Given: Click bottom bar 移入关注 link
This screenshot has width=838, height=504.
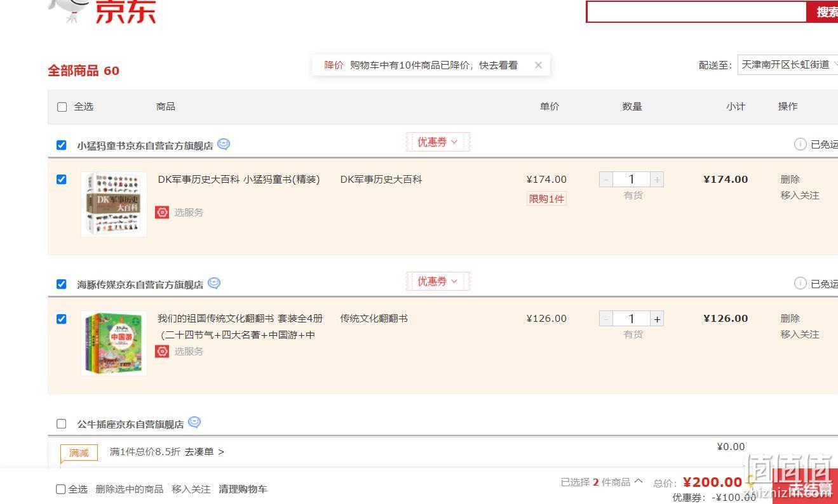Looking at the screenshot, I should click(191, 489).
